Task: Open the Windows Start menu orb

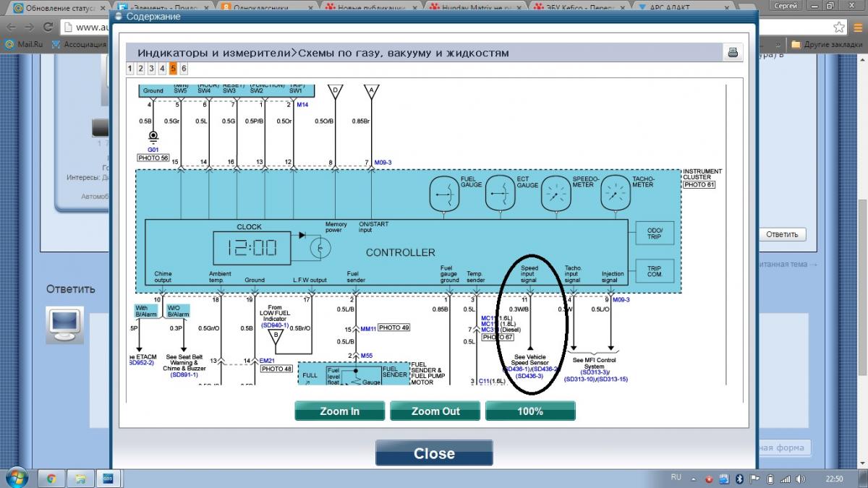Action: click(x=16, y=478)
